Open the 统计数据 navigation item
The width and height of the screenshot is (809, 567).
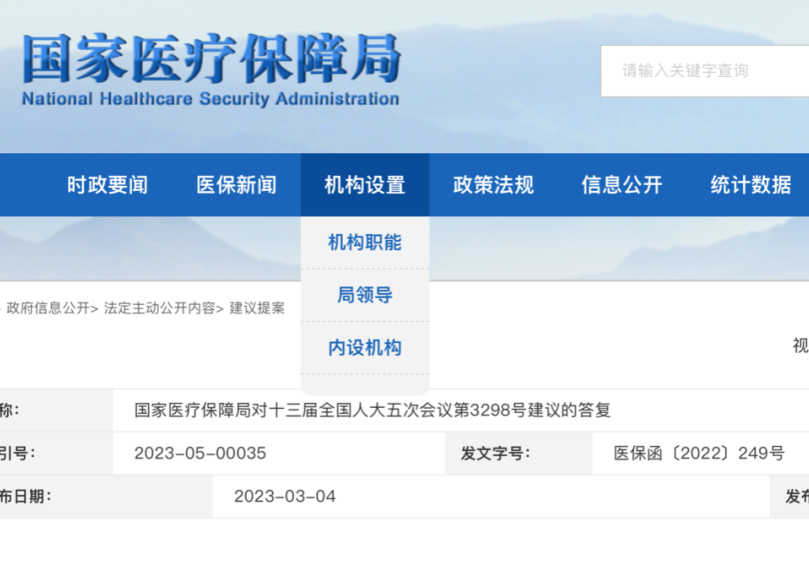coord(751,185)
